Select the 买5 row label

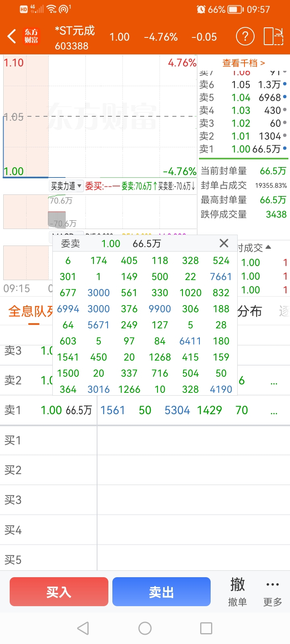coord(13,560)
